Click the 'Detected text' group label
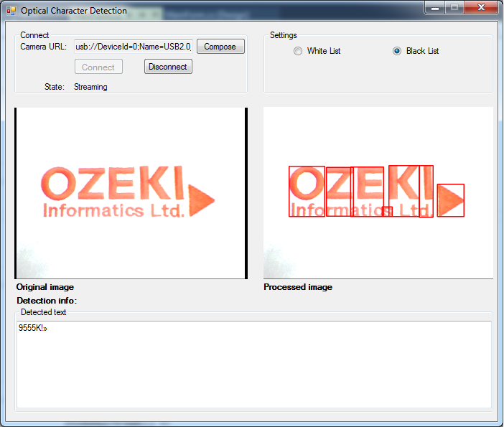This screenshot has height=427, width=504. (43, 312)
